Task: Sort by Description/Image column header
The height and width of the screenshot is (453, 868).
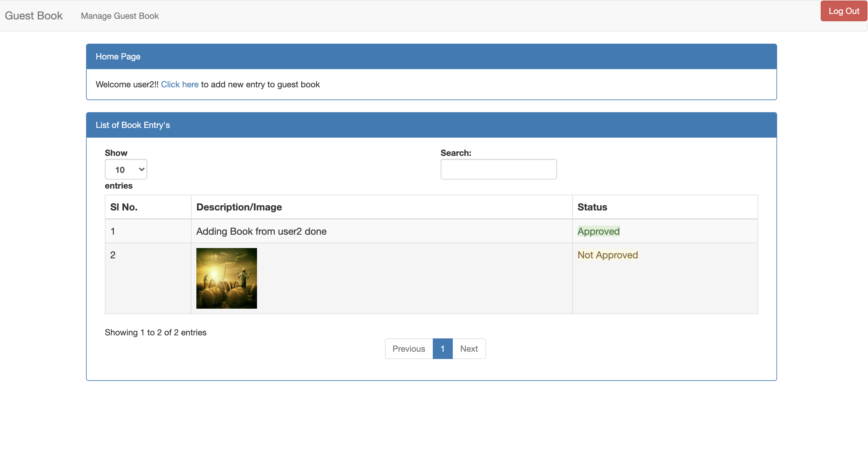Action: pyautogui.click(x=239, y=207)
